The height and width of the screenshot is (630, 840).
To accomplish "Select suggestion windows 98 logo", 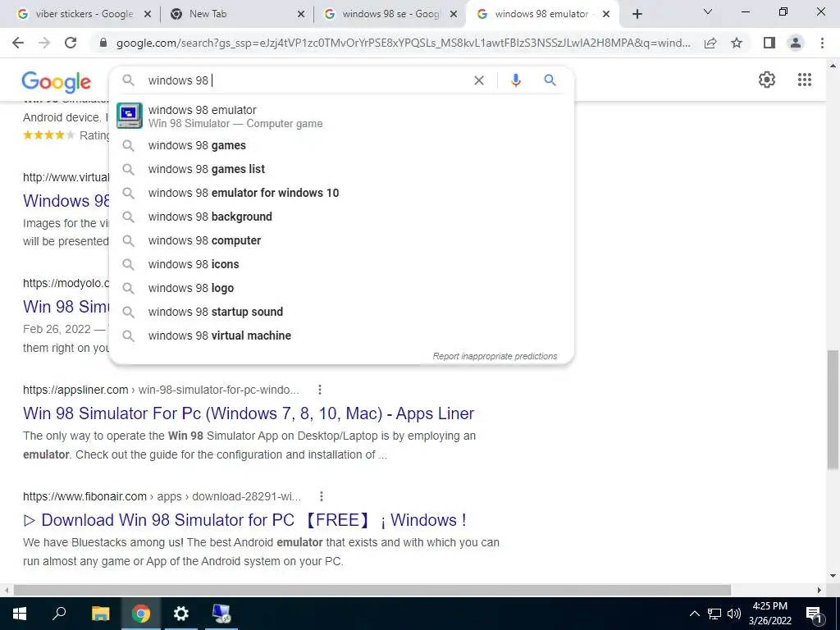I will tap(341, 288).
